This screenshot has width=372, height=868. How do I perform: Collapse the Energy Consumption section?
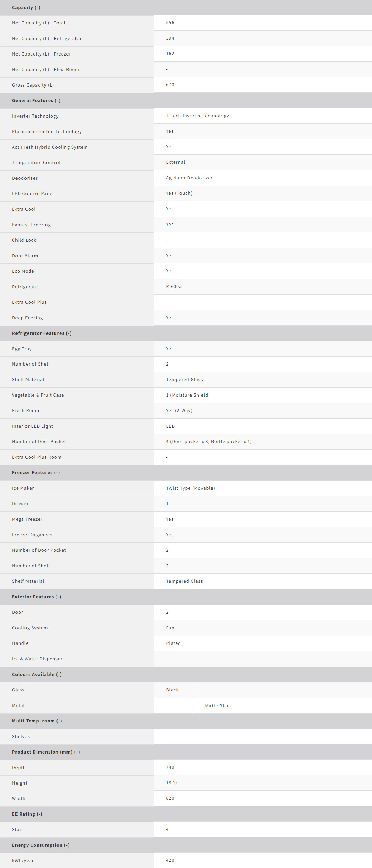click(x=41, y=845)
